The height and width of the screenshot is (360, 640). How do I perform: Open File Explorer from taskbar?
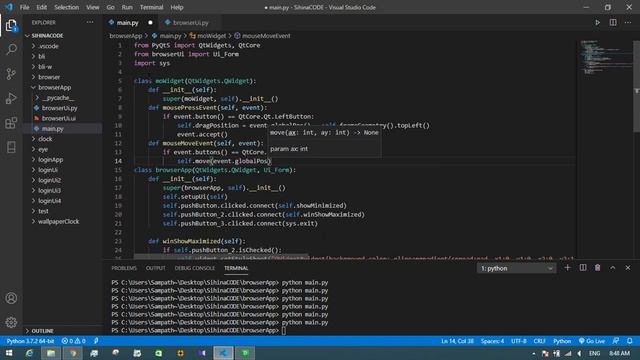(51, 353)
